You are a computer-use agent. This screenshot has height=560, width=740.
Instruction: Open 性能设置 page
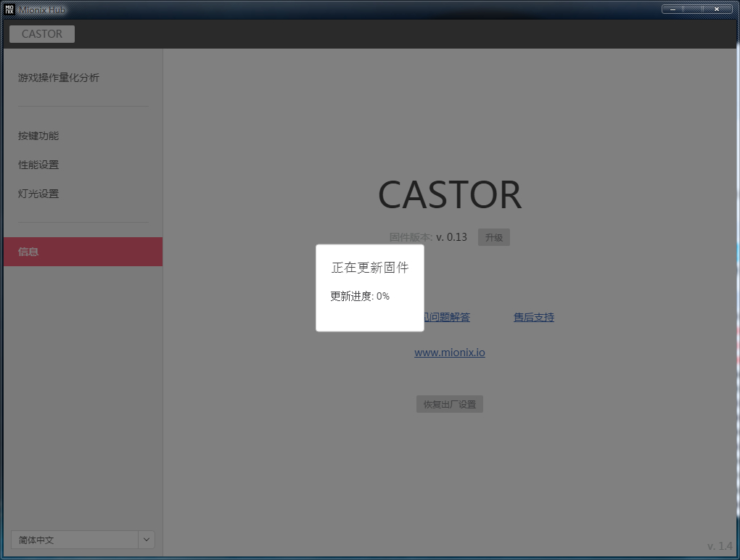click(38, 165)
